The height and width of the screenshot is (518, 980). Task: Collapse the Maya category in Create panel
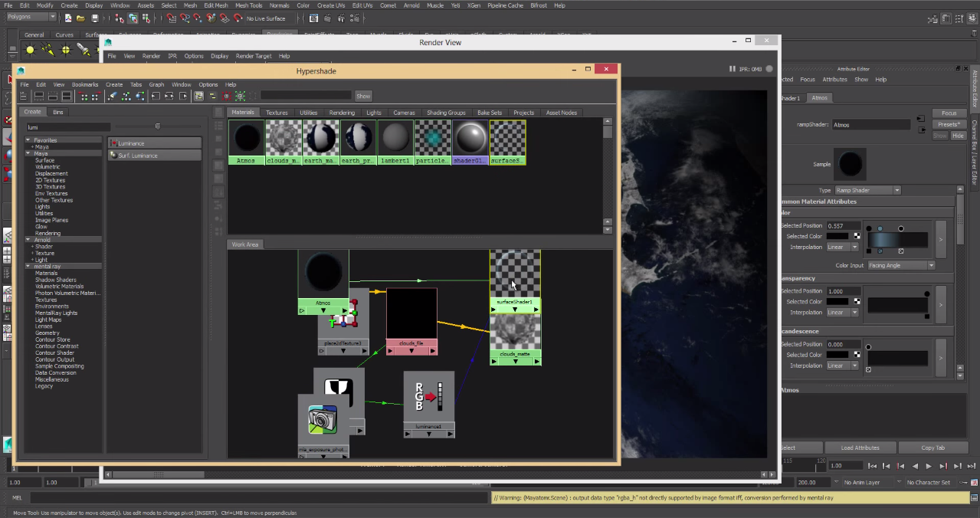(28, 153)
